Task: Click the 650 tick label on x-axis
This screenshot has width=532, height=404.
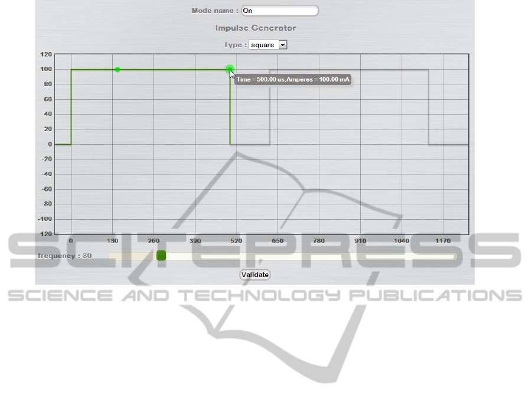Action: click(277, 241)
